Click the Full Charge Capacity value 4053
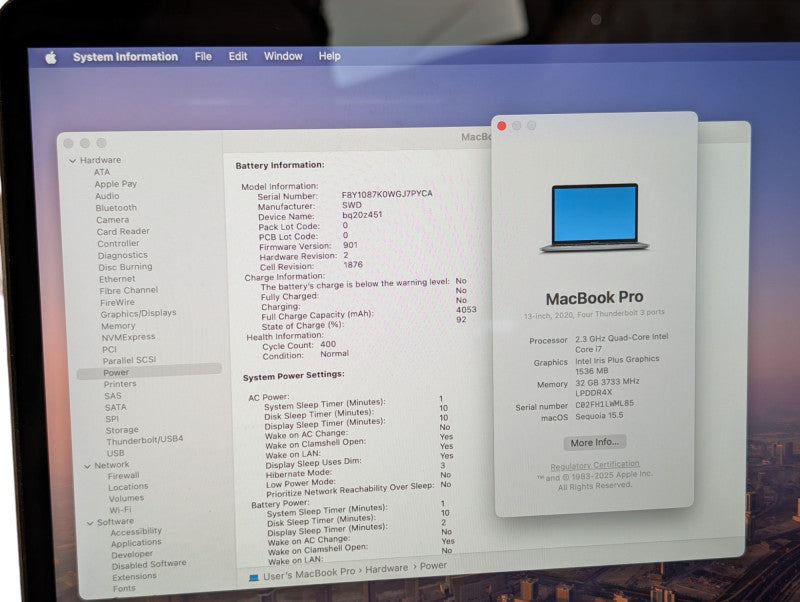Image resolution: width=800 pixels, height=602 pixels. click(466, 310)
